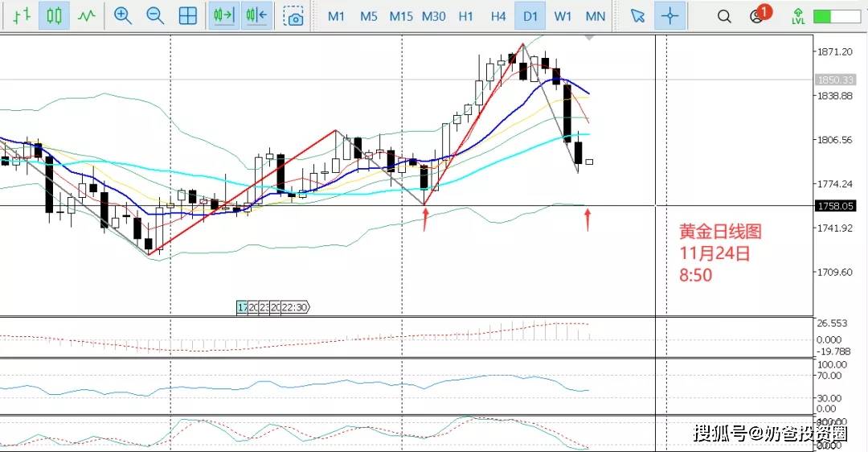868x452 pixels.
Task: Click the -19.788 MACD scale value
Action: [833, 351]
